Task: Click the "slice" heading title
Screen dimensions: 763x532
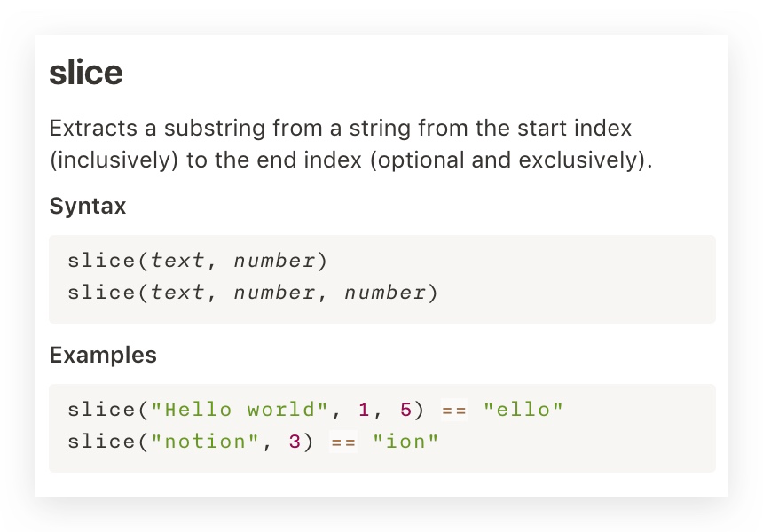Action: coord(86,73)
